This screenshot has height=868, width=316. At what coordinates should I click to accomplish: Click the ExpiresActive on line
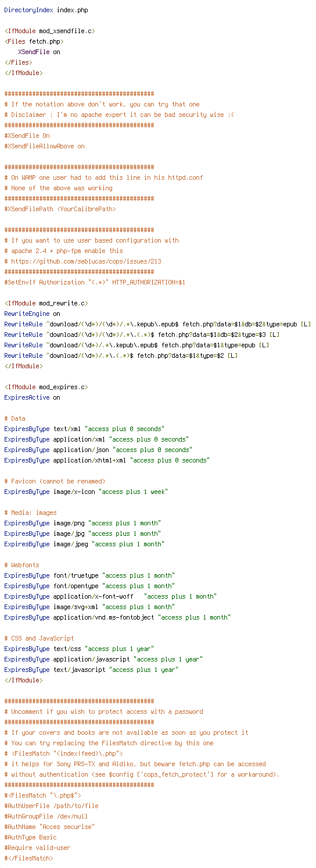click(x=32, y=397)
